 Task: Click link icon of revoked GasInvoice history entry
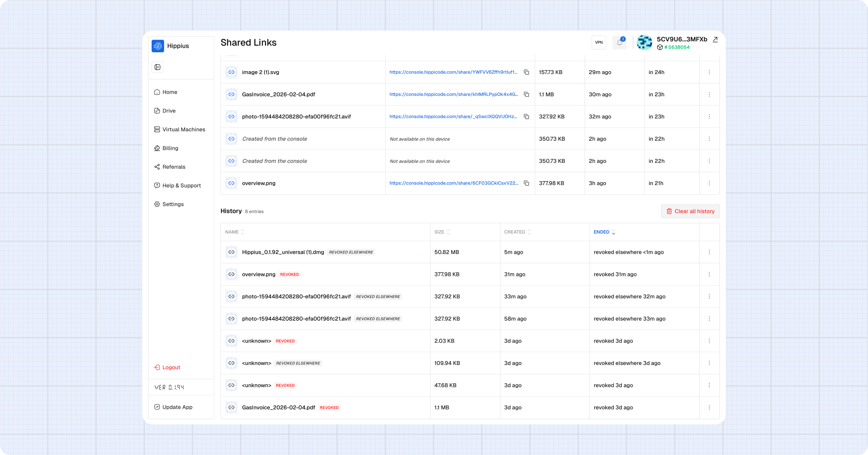pyautogui.click(x=231, y=408)
